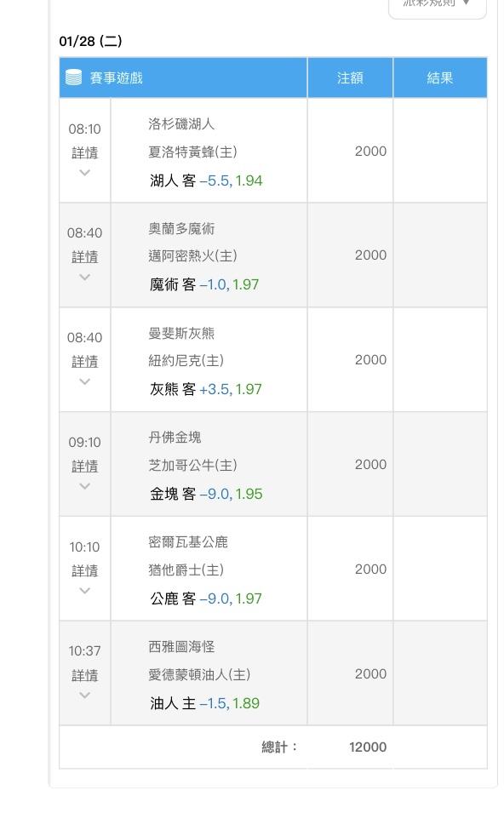
Task: Open 詳情 for the 奧蘭多魔術 game
Action: pyautogui.click(x=84, y=257)
